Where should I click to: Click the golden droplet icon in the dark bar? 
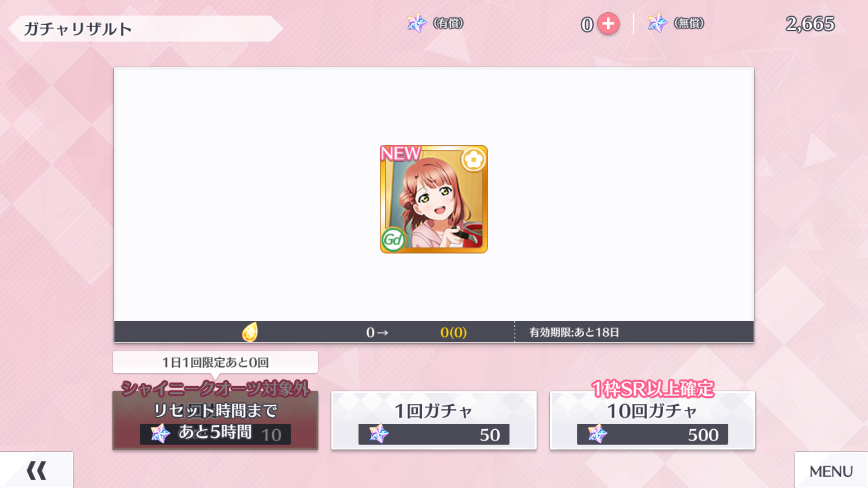(250, 332)
